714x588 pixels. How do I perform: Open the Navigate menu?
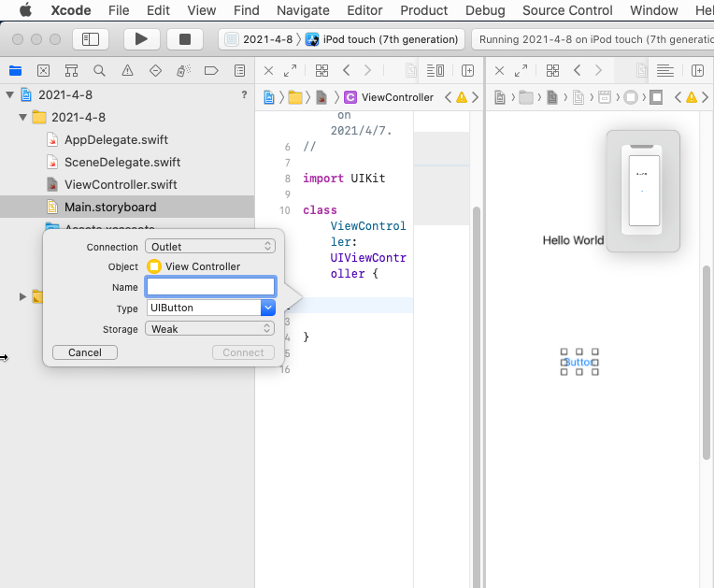304,10
